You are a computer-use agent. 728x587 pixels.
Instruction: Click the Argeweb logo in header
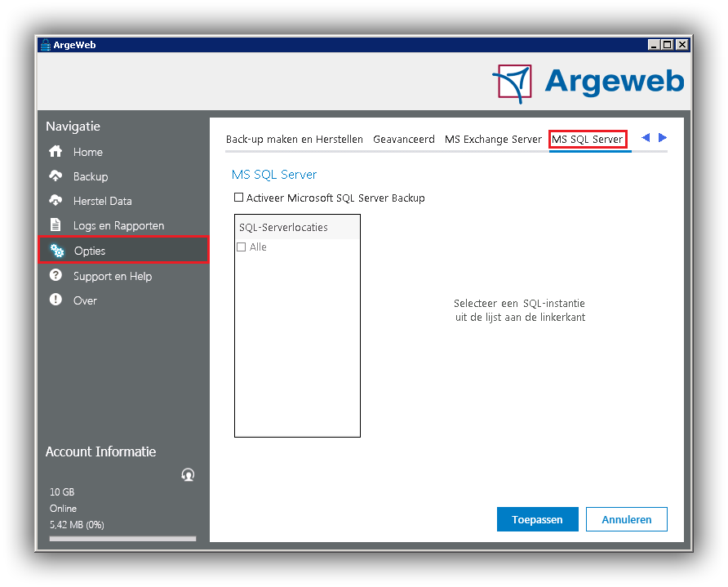(x=588, y=83)
